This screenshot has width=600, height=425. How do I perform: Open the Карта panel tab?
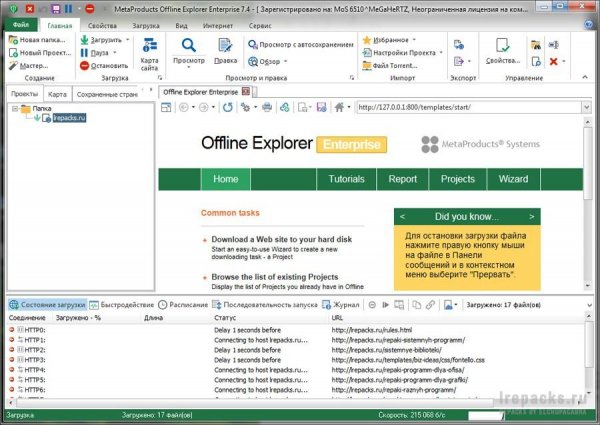click(x=57, y=94)
